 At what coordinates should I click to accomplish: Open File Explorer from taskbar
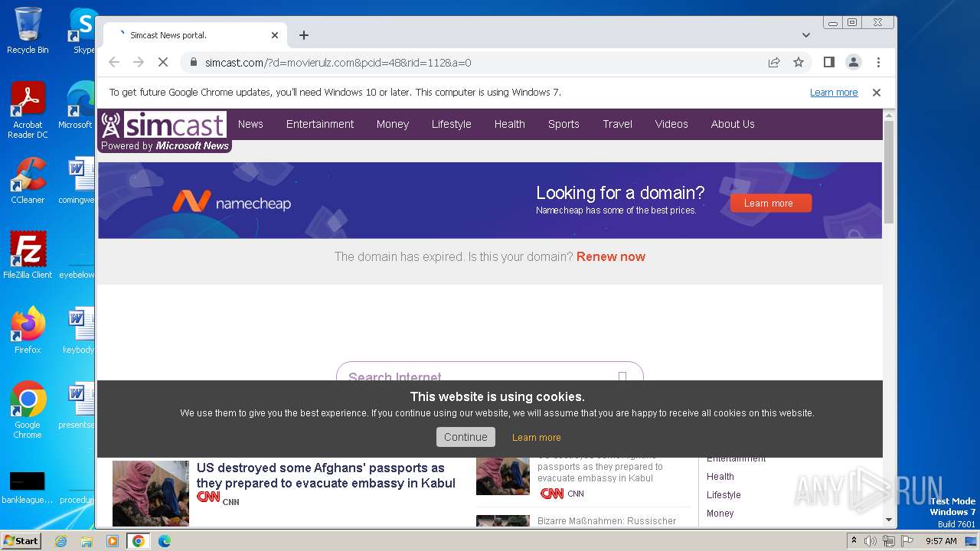[x=87, y=541]
